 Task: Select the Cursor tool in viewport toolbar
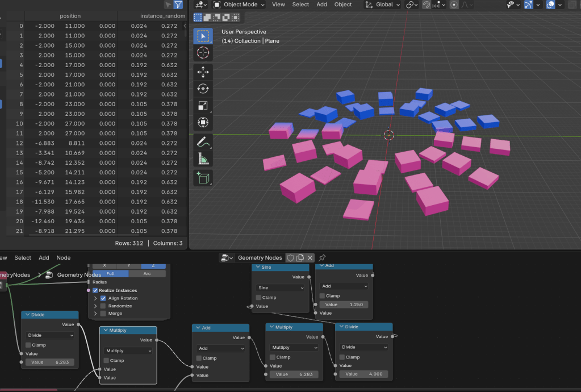tap(203, 53)
